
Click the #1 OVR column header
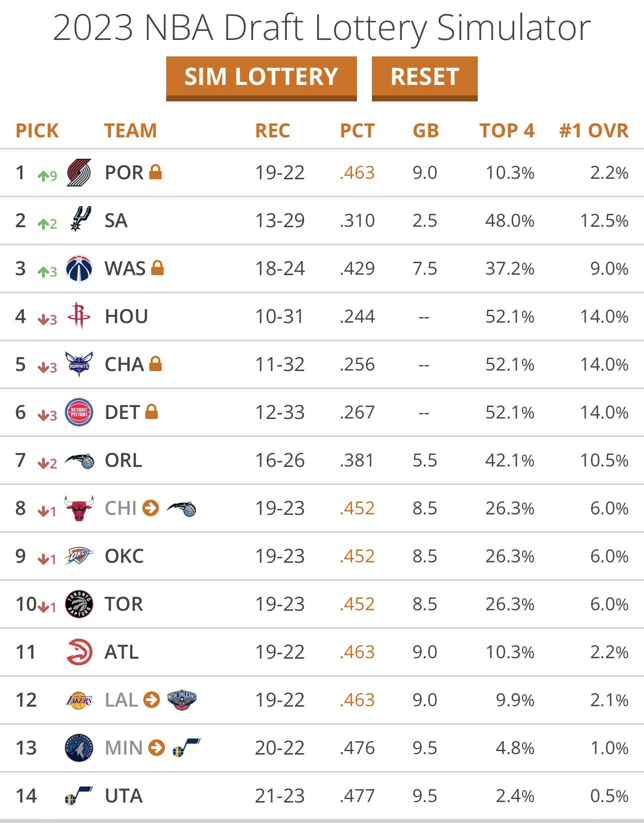point(594,131)
